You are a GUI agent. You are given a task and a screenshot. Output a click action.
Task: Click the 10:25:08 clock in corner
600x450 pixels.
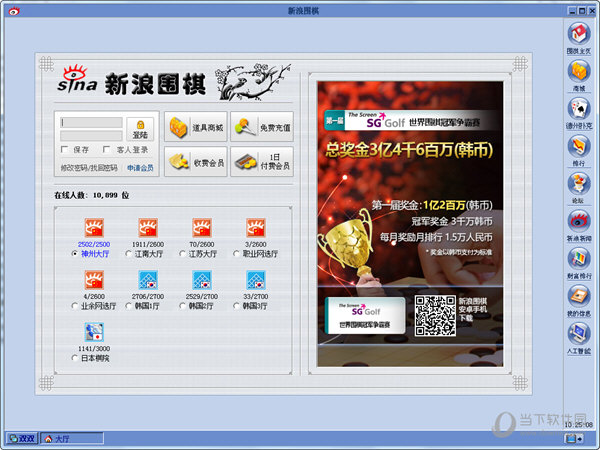(579, 425)
